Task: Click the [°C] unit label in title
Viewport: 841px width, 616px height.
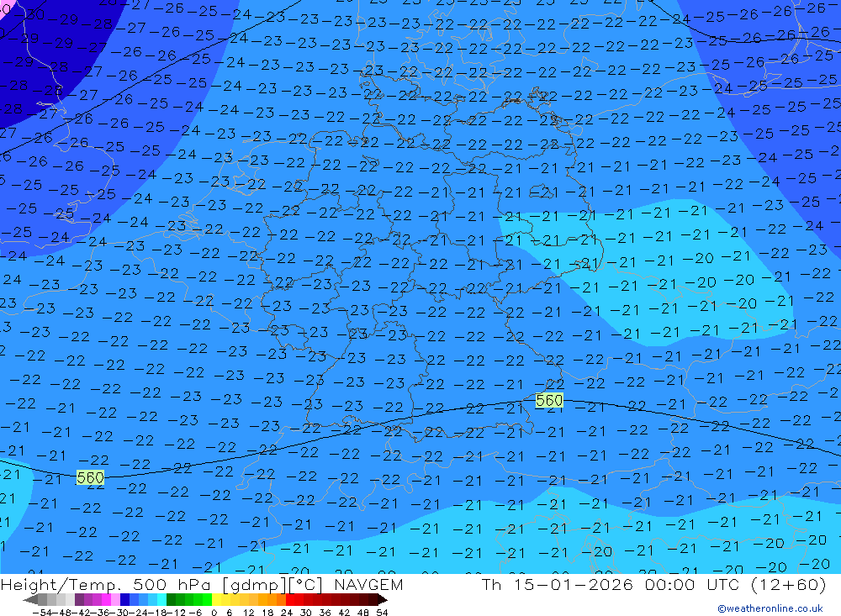Action: tap(305, 585)
